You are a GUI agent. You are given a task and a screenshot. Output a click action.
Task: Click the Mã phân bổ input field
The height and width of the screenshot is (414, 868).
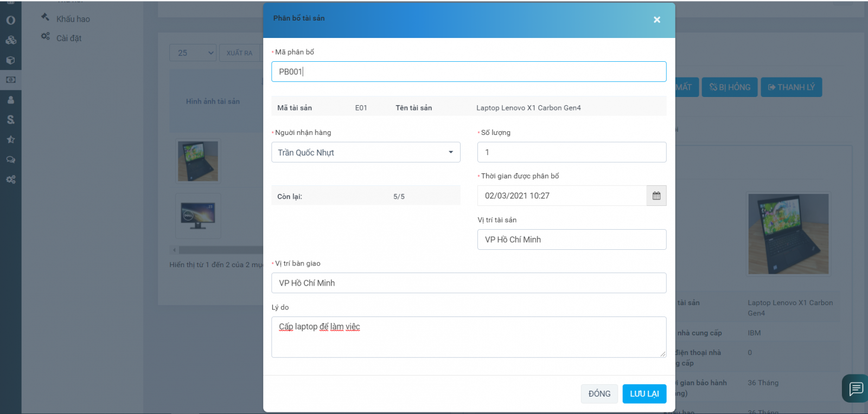click(x=469, y=72)
